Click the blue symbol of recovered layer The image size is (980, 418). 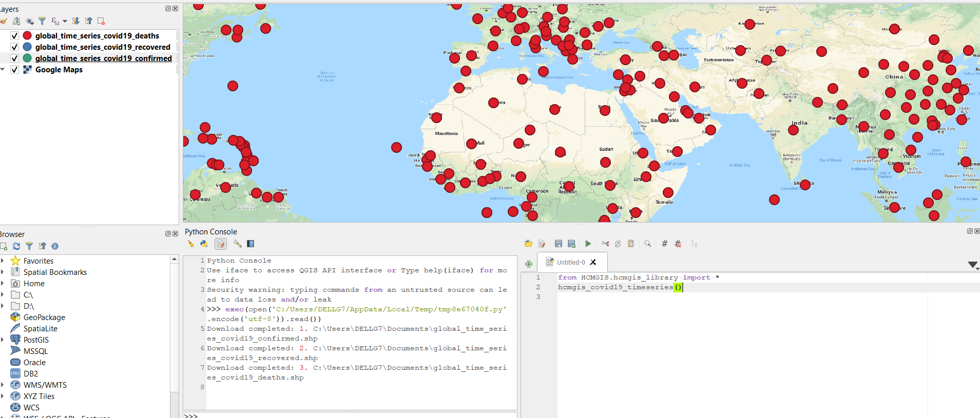click(27, 47)
